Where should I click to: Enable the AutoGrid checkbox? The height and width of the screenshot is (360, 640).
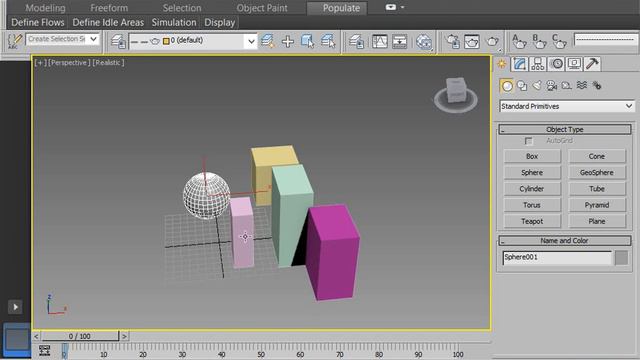[529, 141]
